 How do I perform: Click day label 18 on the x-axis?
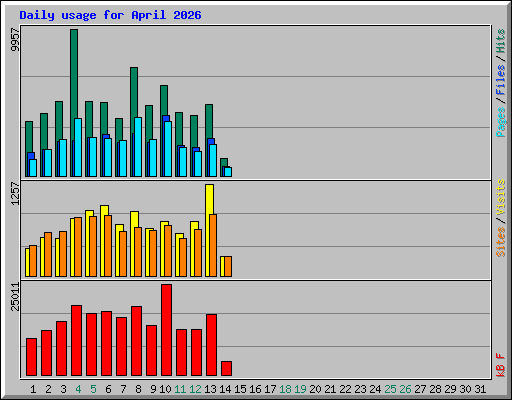(x=285, y=389)
